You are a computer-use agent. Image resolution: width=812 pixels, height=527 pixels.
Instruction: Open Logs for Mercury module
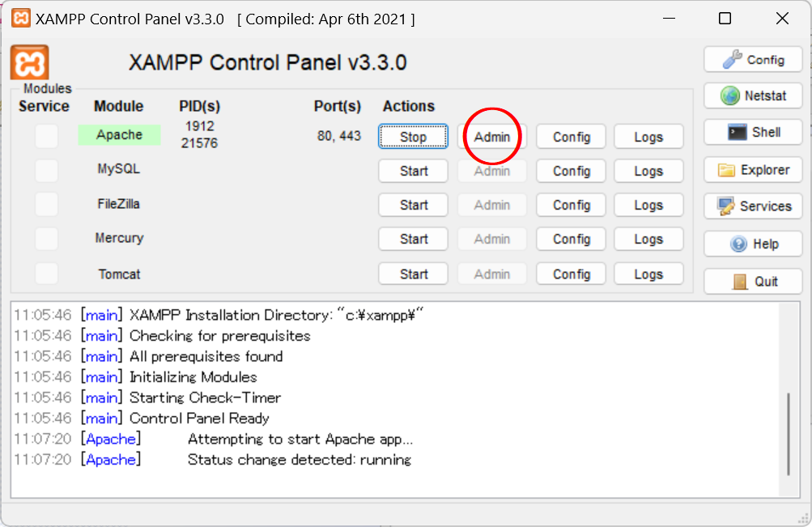point(648,239)
